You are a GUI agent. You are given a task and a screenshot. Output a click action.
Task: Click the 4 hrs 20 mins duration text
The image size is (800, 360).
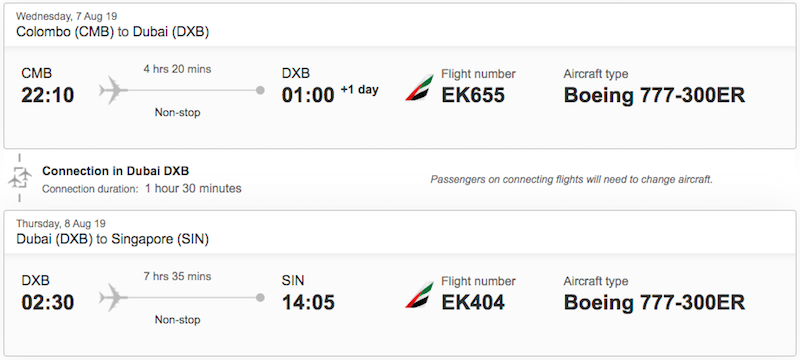[x=178, y=69]
